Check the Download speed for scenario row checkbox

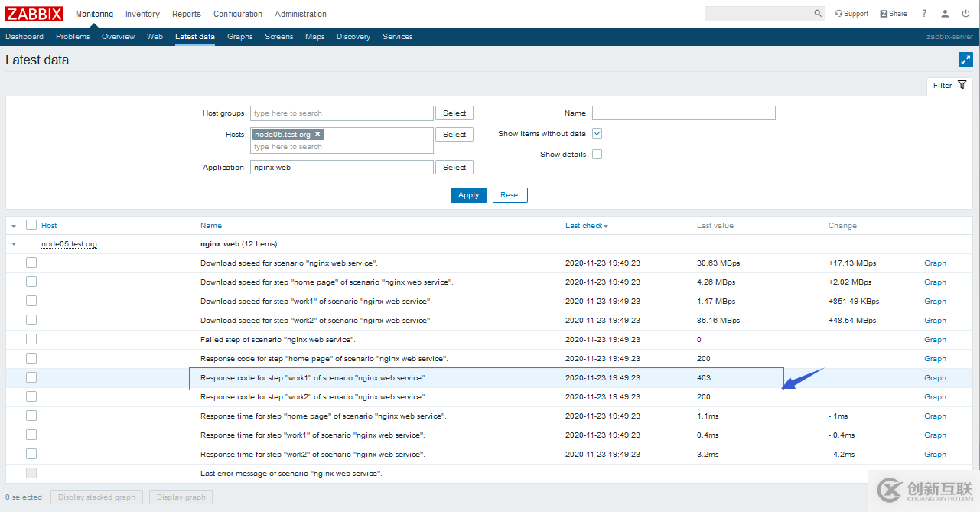coord(31,263)
